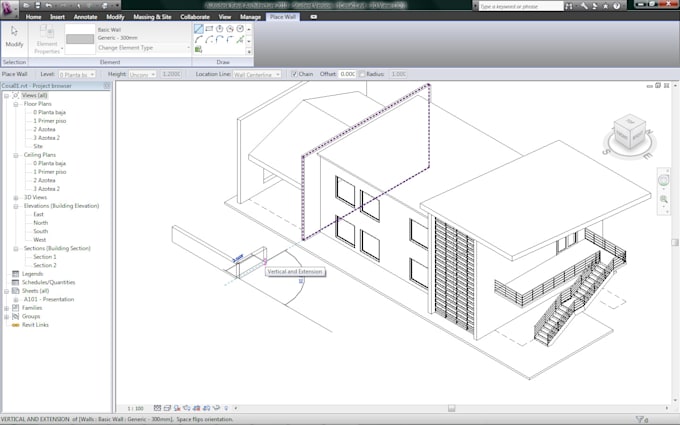Toggle the Chain checkbox

coord(294,74)
